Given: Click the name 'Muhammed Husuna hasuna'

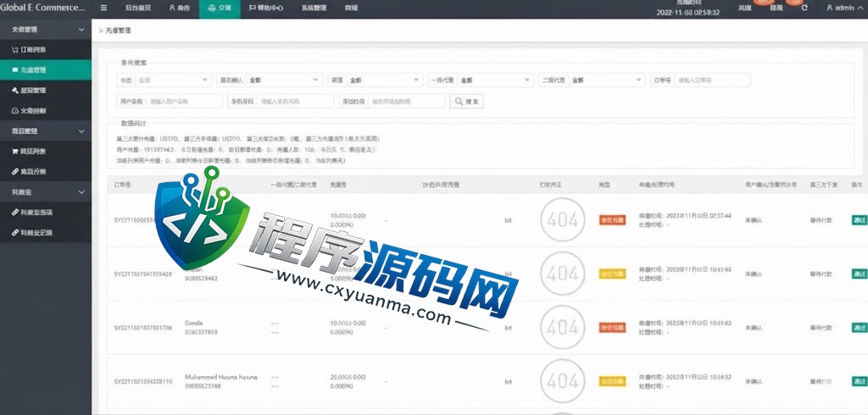Looking at the screenshot, I should coord(221,378).
